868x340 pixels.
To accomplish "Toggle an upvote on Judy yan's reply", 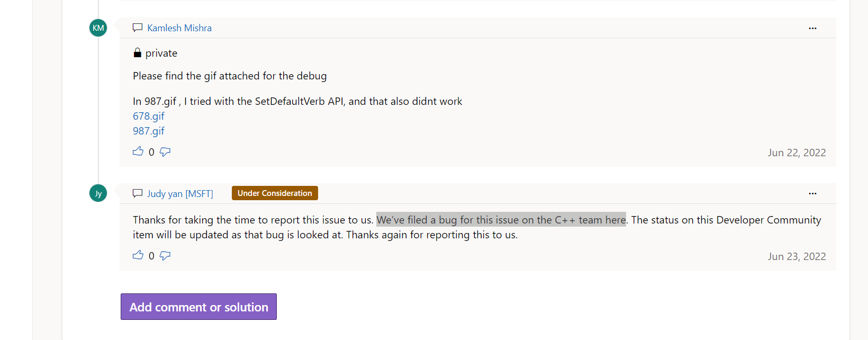I will coord(138,255).
